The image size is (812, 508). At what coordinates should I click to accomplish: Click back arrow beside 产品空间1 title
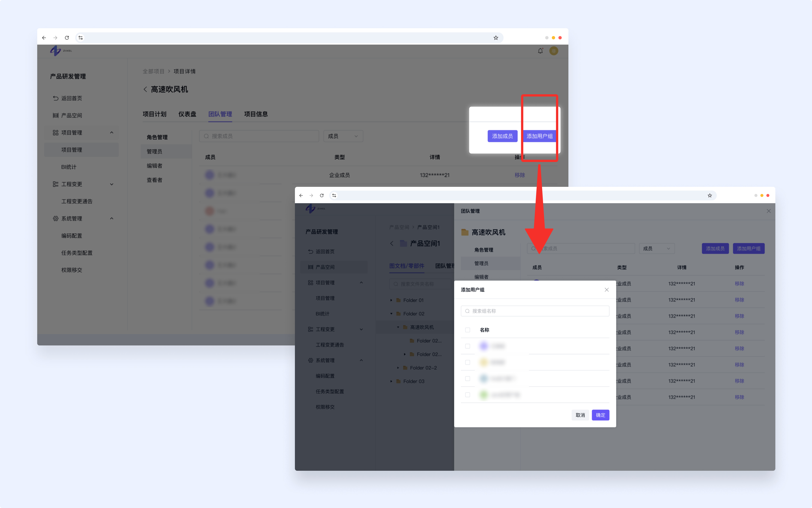click(392, 243)
